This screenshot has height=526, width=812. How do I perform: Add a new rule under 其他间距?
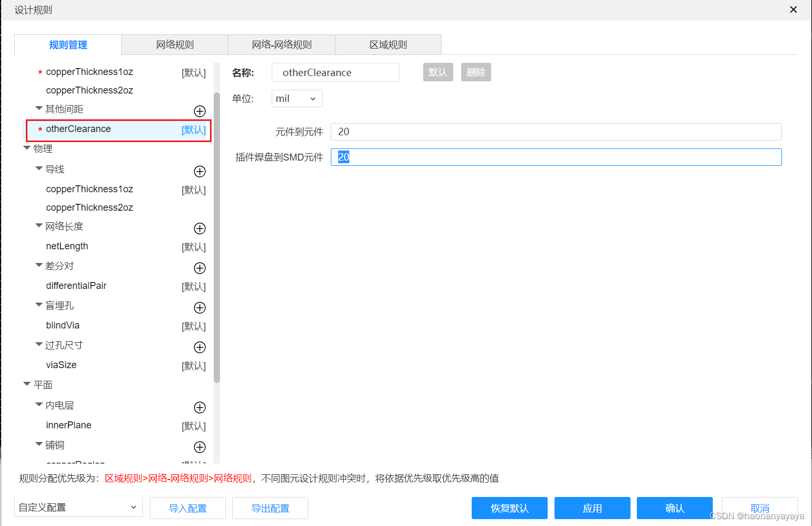(x=199, y=111)
